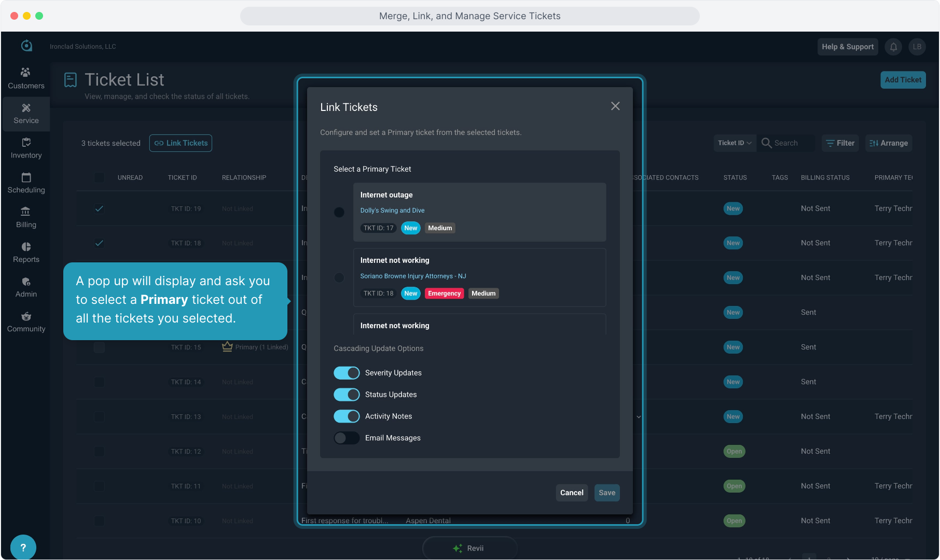This screenshot has height=560, width=940.
Task: Open the Filter options
Action: [x=840, y=143]
